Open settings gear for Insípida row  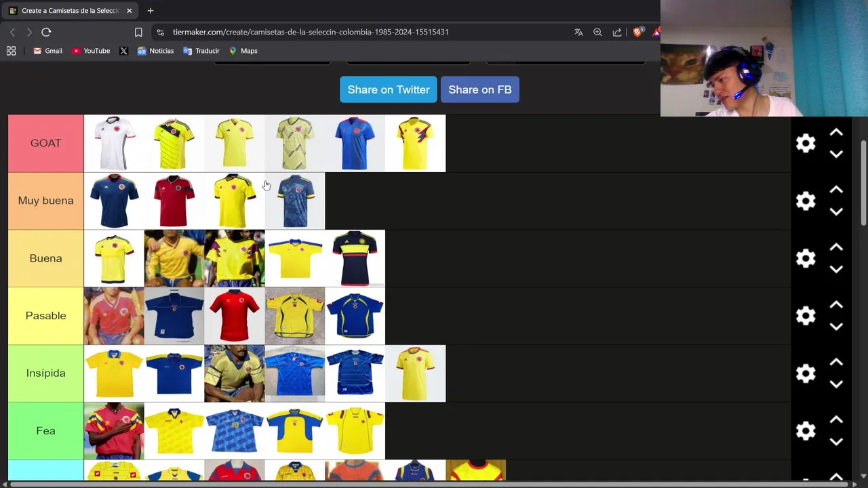point(806,373)
